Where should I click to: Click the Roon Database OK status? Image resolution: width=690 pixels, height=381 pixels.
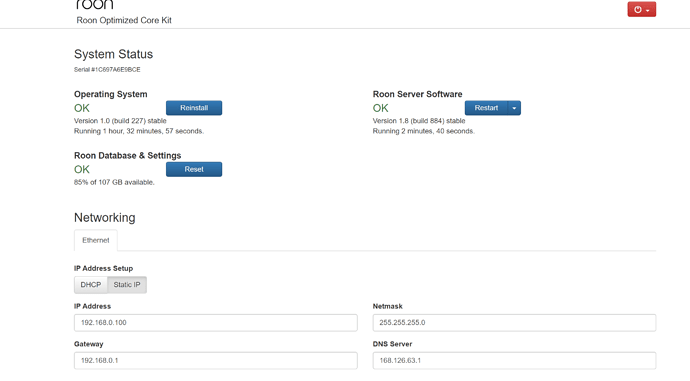tap(82, 169)
